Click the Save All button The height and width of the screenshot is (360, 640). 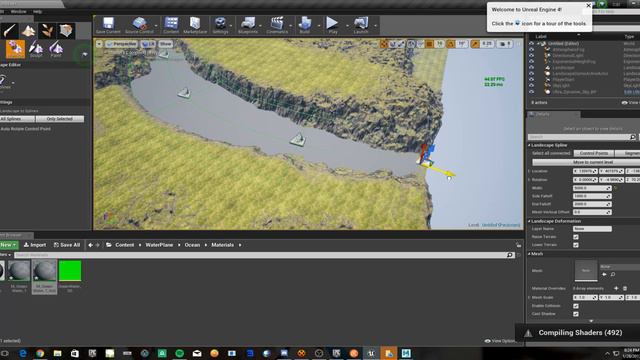[67, 245]
